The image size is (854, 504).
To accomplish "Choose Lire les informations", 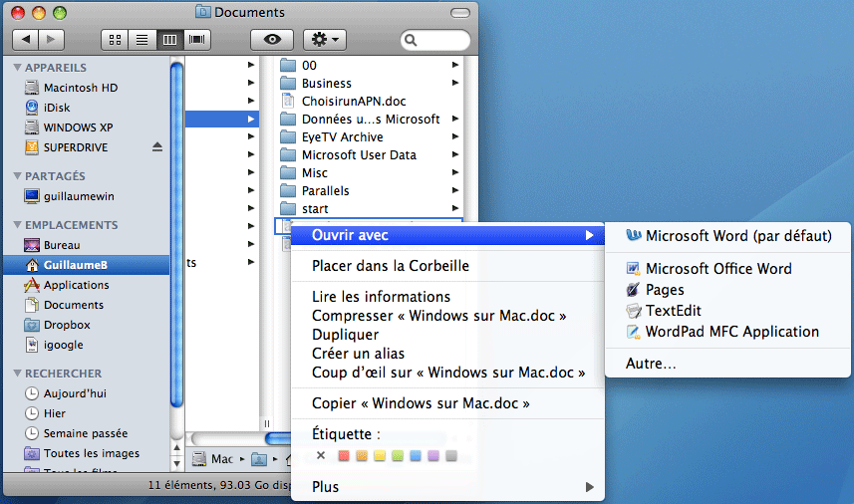I will [447, 297].
